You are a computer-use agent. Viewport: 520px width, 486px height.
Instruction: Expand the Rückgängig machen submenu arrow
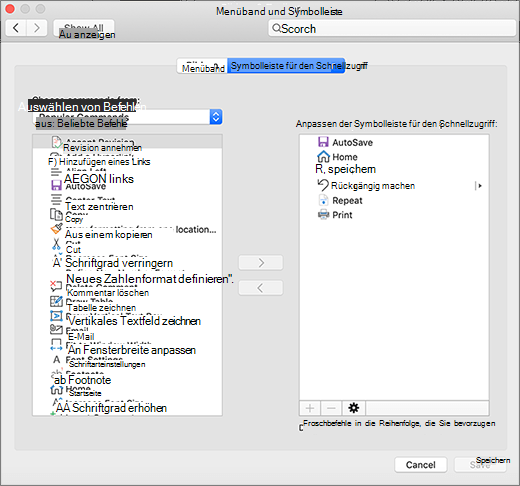tap(479, 186)
